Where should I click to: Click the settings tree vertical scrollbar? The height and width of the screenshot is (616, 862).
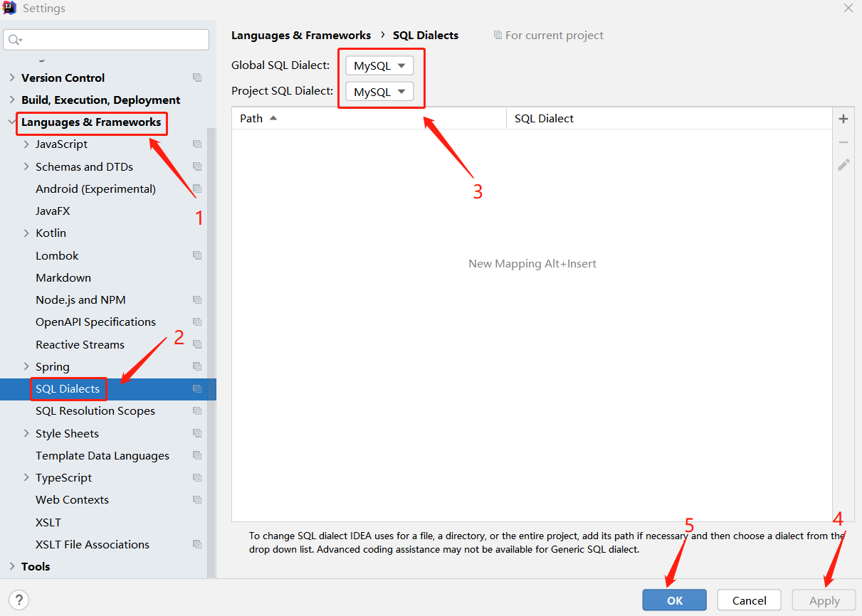pyautogui.click(x=211, y=352)
